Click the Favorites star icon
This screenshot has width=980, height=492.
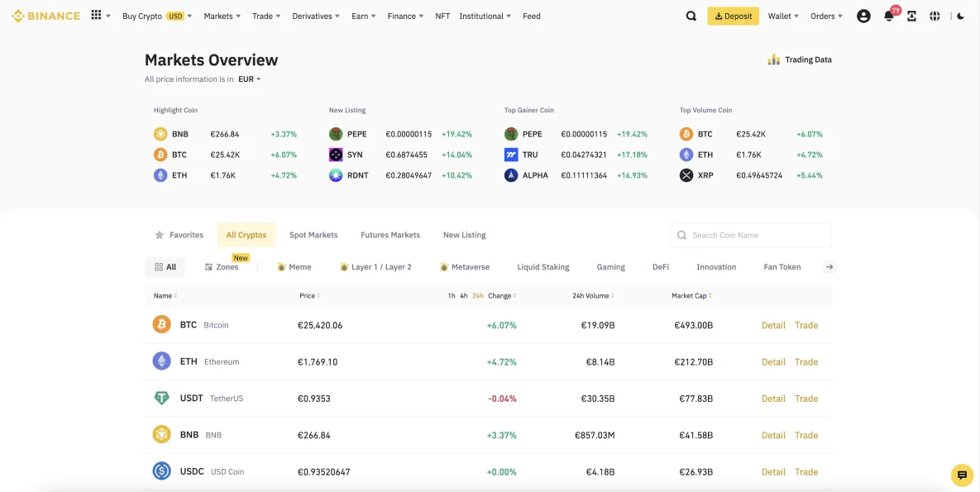pyautogui.click(x=160, y=235)
